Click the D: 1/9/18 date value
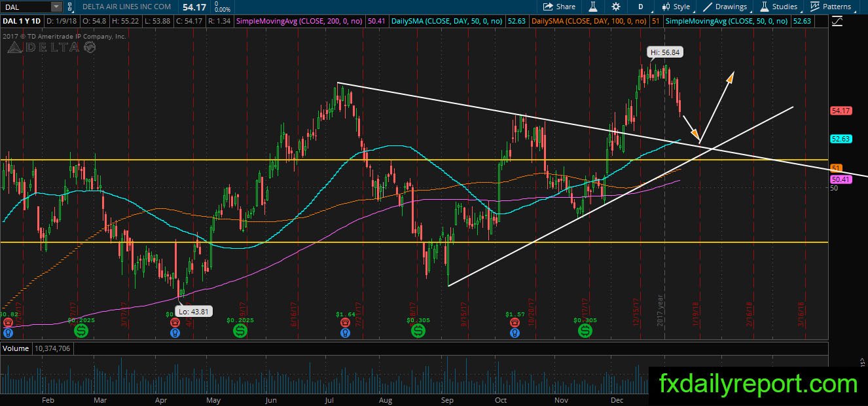The image size is (868, 406). (x=63, y=21)
